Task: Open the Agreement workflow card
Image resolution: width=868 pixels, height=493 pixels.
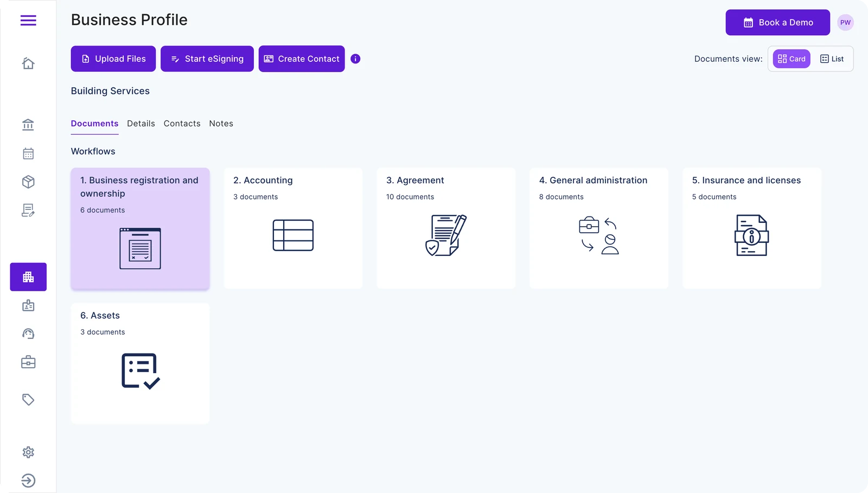Action: tap(446, 228)
